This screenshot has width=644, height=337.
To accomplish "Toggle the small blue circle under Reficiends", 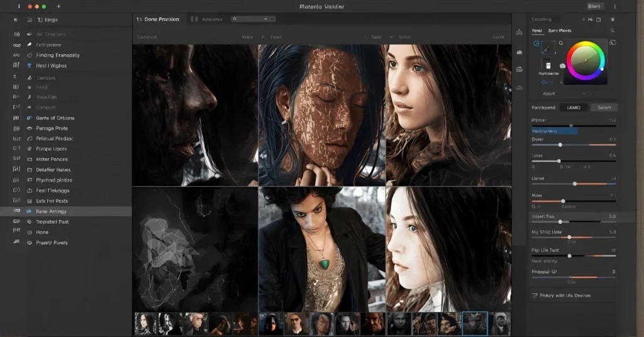I will coord(544,82).
